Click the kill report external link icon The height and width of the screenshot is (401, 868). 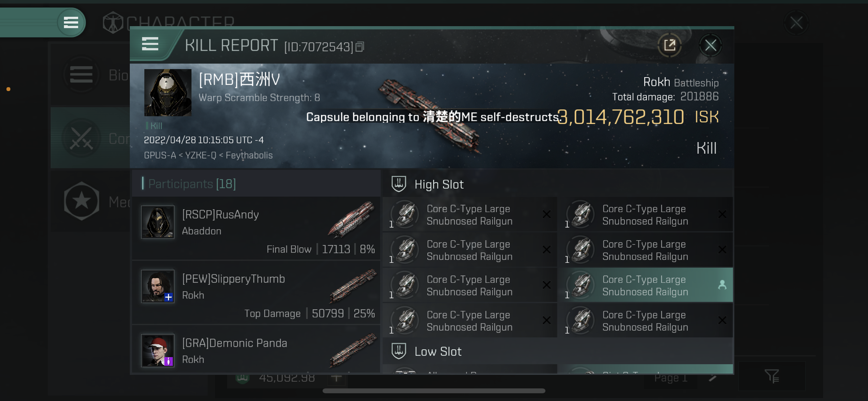670,45
